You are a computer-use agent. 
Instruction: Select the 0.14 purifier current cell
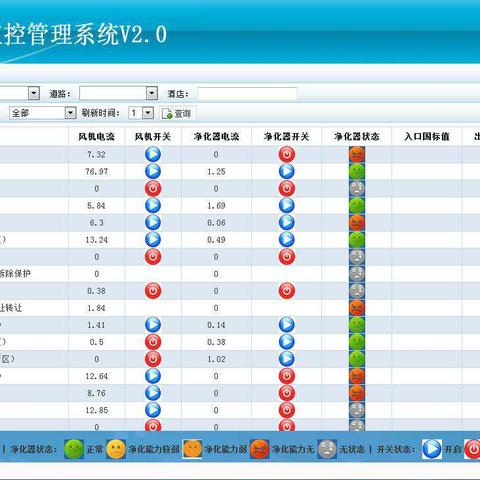216,325
